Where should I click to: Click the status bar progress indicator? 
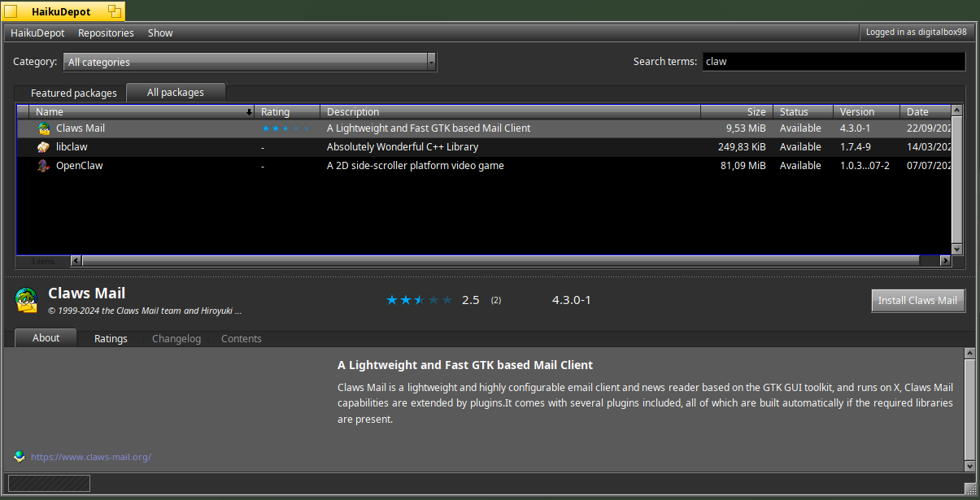pos(49,484)
